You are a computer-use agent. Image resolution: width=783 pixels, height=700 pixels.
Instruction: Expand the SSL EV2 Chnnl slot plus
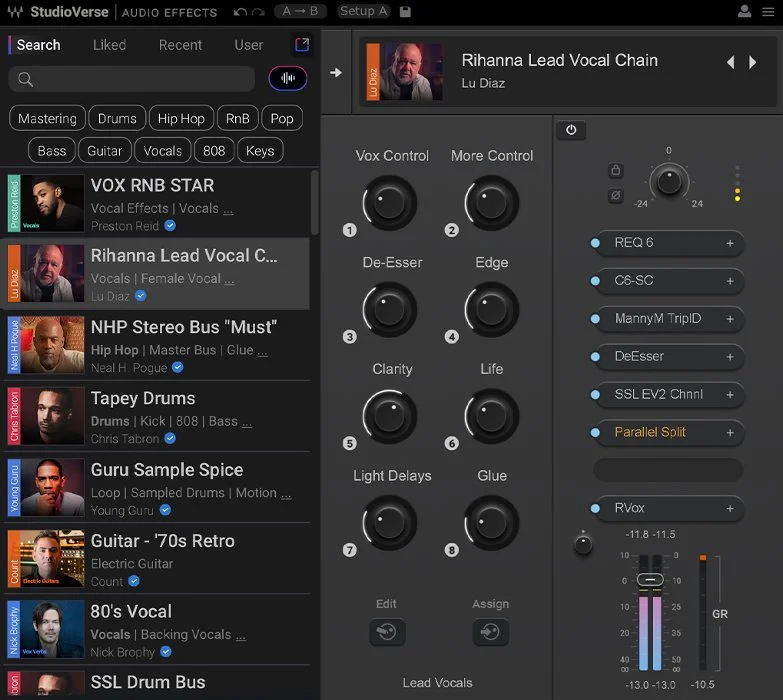(730, 394)
